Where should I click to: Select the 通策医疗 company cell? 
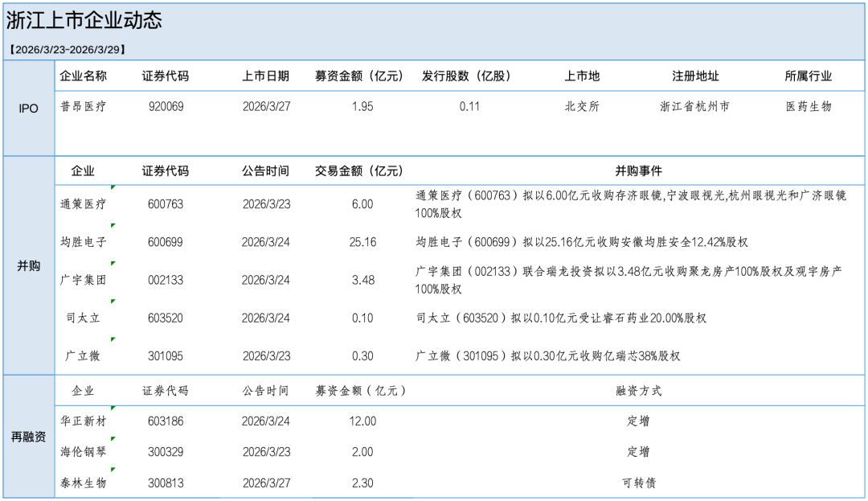[83, 204]
